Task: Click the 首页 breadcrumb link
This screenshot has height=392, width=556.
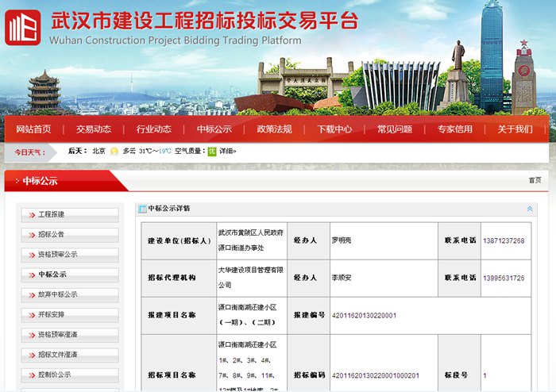Action: coord(535,181)
